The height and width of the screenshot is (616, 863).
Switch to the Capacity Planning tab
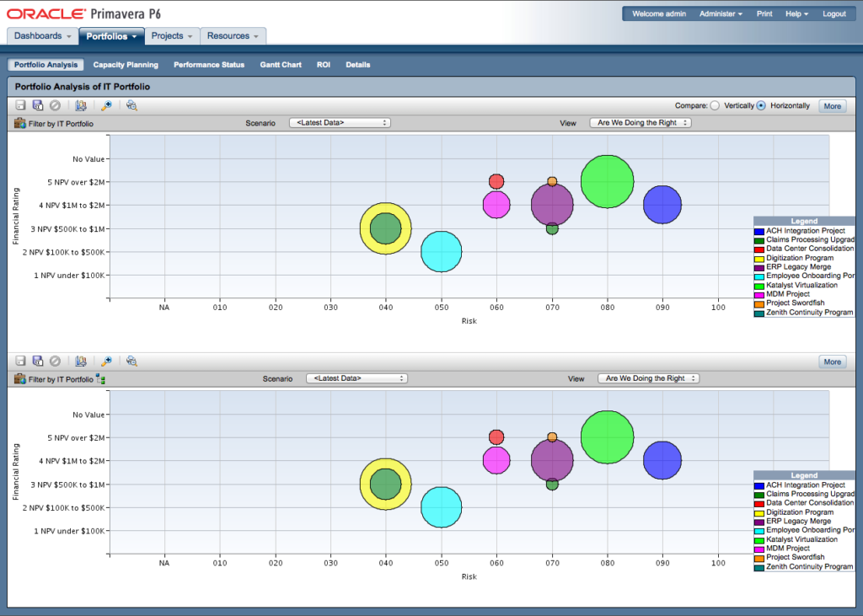tap(126, 64)
